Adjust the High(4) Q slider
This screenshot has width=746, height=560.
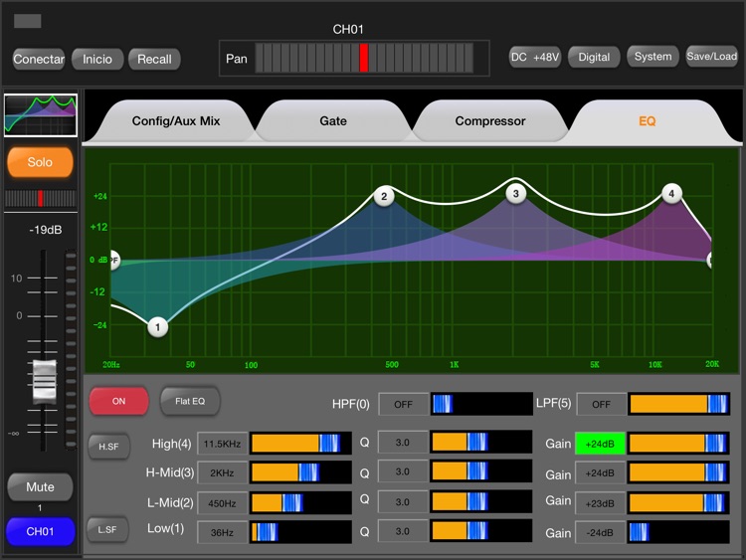[481, 442]
